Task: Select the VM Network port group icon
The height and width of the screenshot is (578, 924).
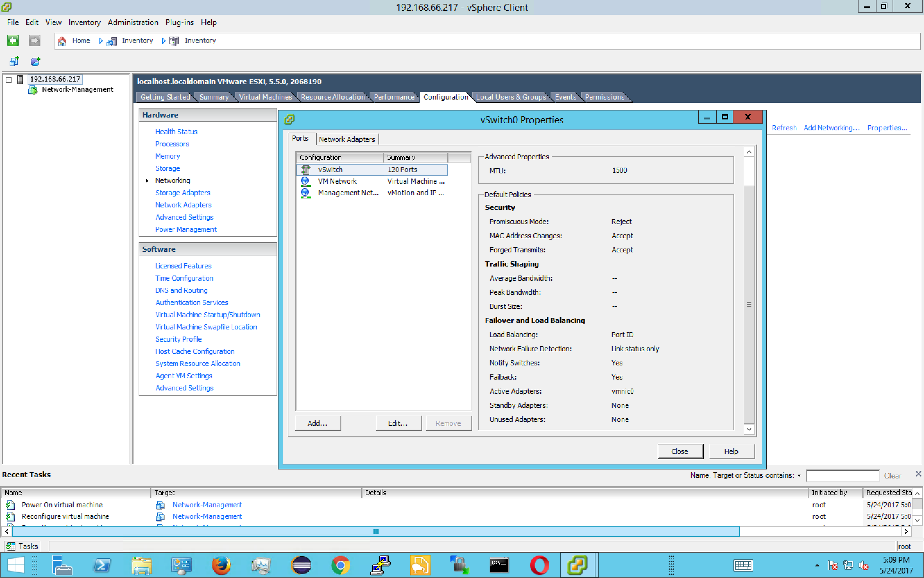Action: click(x=305, y=181)
